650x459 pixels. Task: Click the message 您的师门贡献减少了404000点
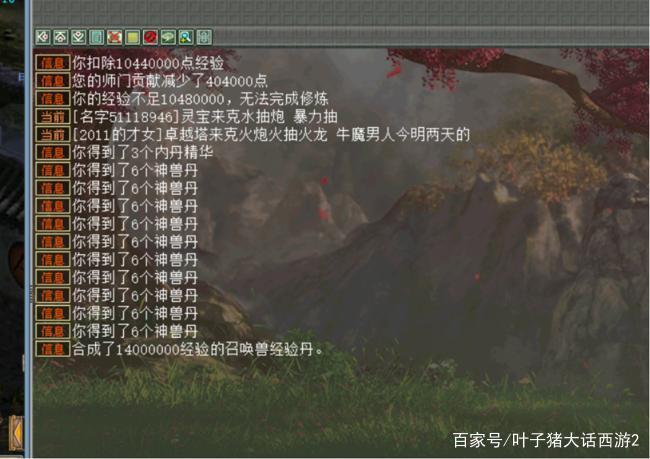170,81
